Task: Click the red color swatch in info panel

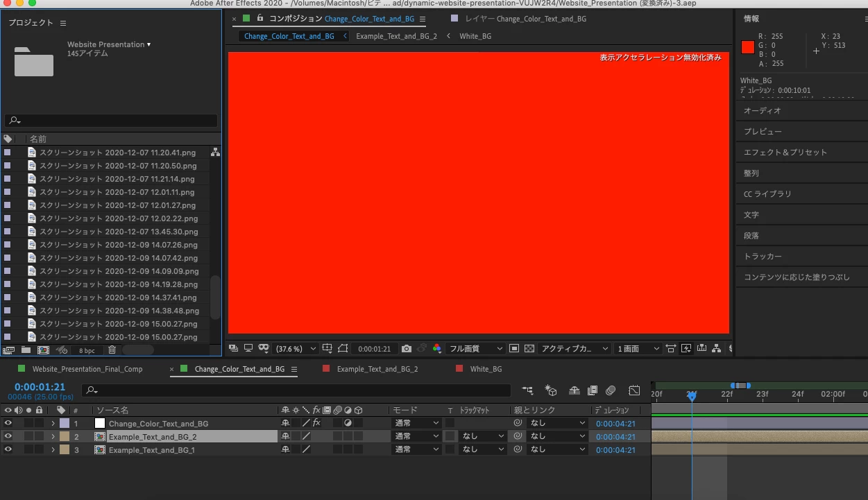Action: click(x=747, y=47)
